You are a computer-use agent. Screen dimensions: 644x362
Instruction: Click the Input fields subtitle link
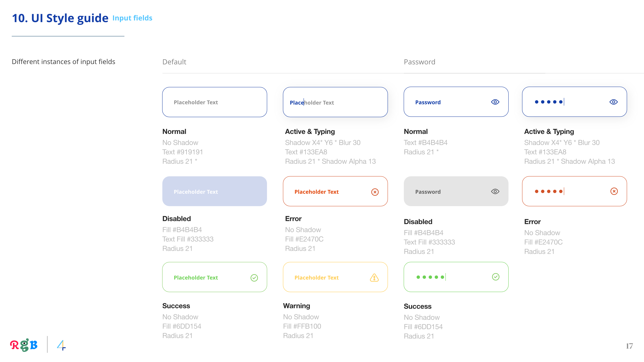[132, 18]
